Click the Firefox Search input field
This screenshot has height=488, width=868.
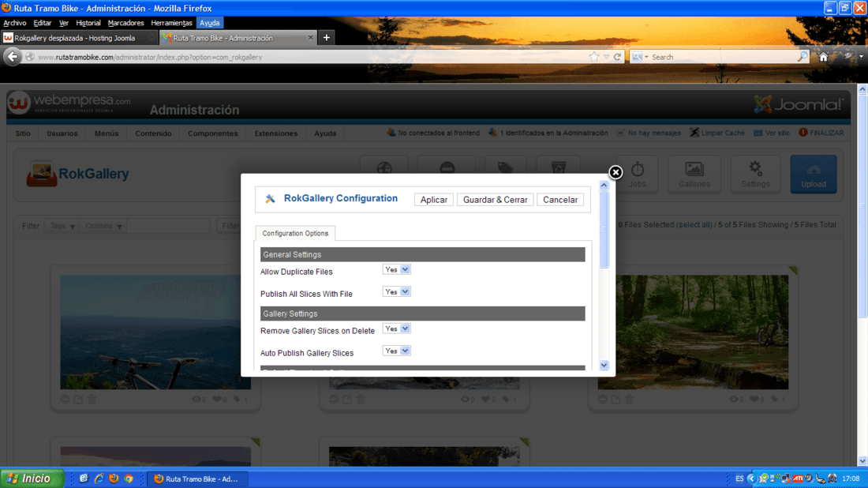722,57
